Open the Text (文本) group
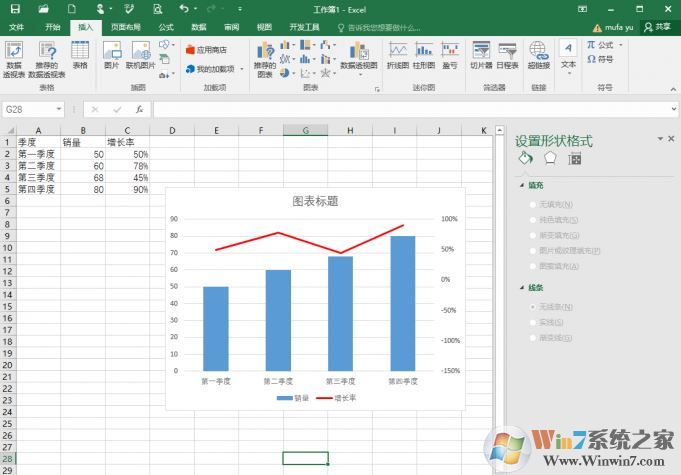 [x=569, y=56]
